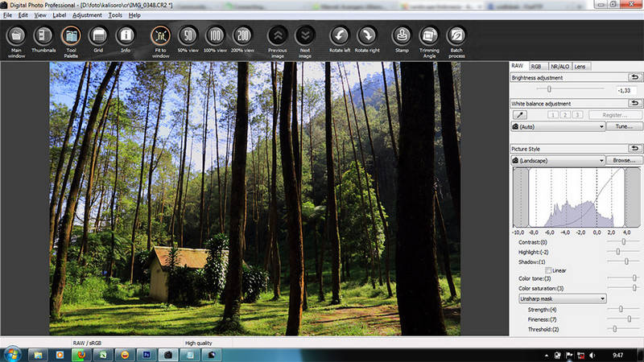Image resolution: width=644 pixels, height=362 pixels.
Task: Click the unsharp mask Fineness slider
Action: click(x=622, y=319)
